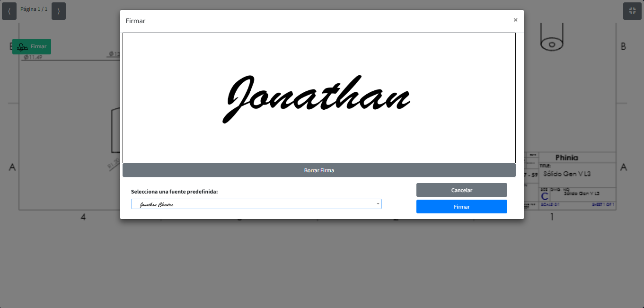Open the predefined font select box
The width and height of the screenshot is (644, 308).
coord(256,204)
